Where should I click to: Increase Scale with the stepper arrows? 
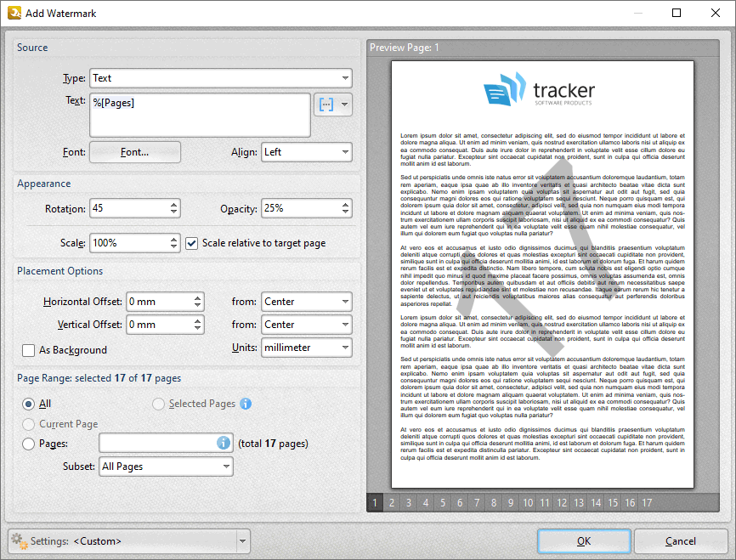coord(174,242)
